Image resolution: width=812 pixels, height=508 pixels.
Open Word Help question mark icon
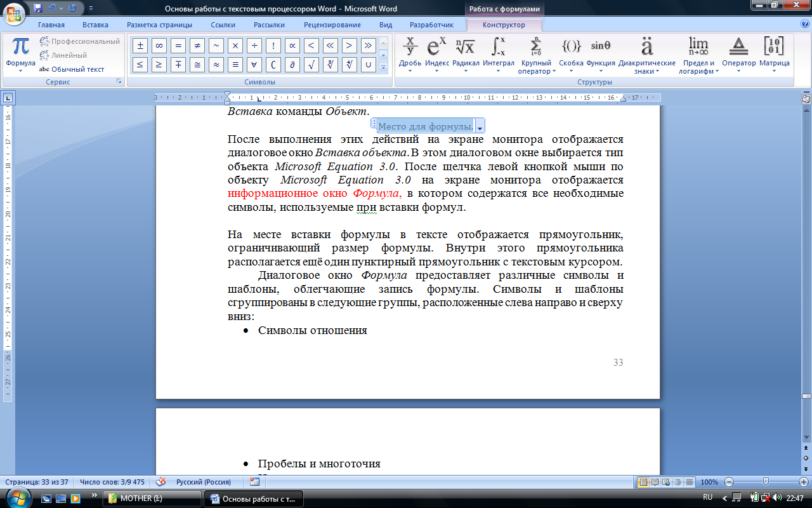pyautogui.click(x=805, y=24)
